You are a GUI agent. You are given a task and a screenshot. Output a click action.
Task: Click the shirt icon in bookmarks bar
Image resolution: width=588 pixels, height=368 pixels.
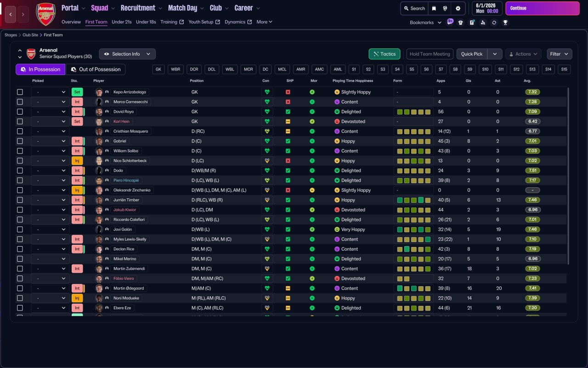click(461, 23)
